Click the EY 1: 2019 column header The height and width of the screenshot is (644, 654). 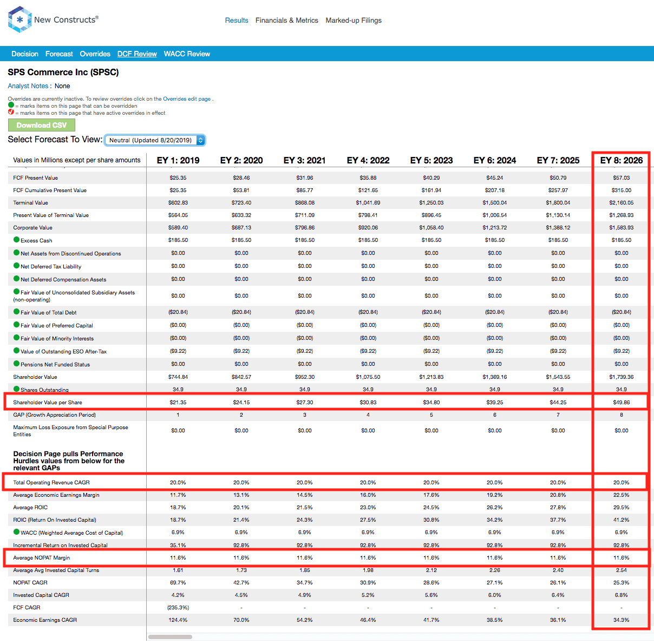coord(178,160)
